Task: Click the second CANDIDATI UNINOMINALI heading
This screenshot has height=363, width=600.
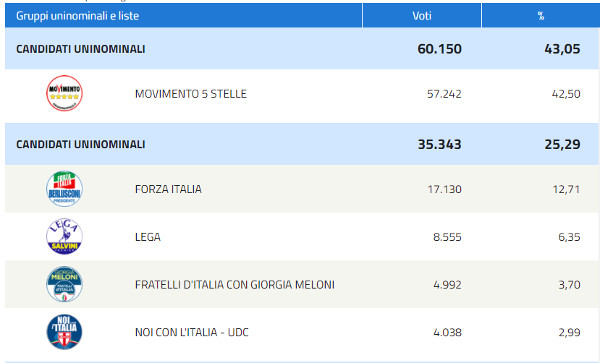Action: click(x=80, y=144)
